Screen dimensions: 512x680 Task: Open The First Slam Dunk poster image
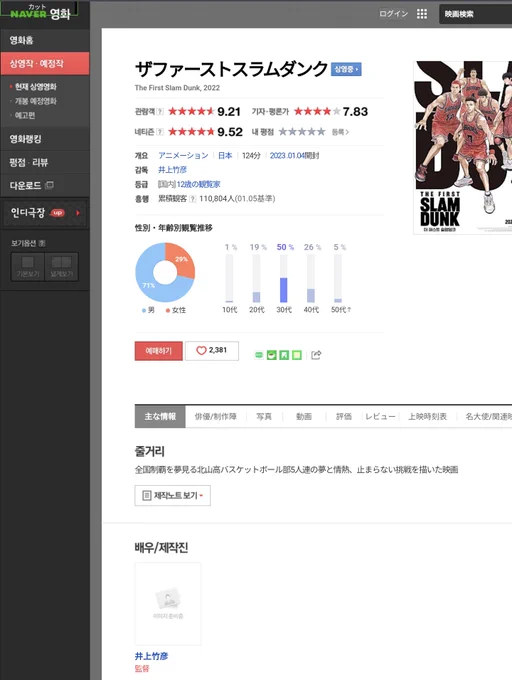(463, 147)
